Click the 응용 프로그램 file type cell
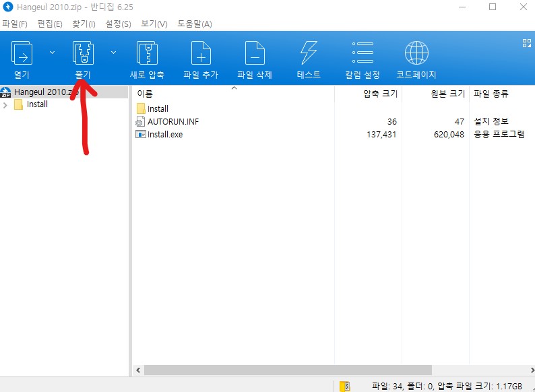 tap(499, 134)
